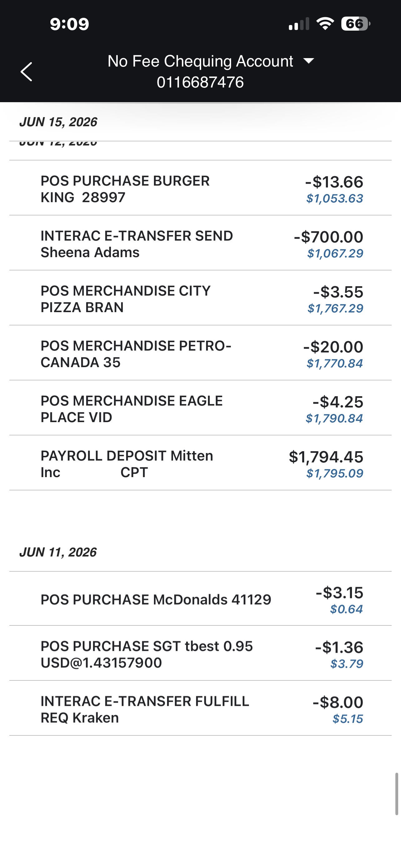Tap the 9:09 clock in status bar
Viewport: 401px width, 868px height.
coord(69,24)
